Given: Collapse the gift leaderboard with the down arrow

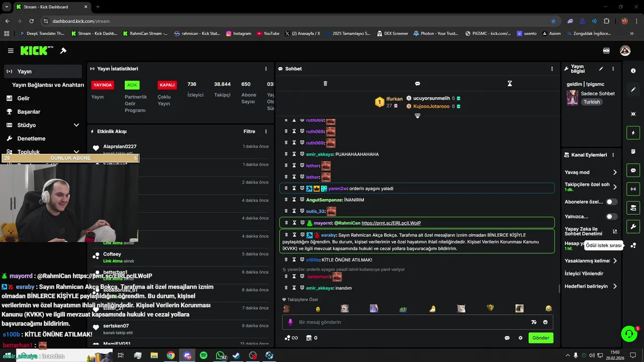Looking at the screenshot, I should click(x=417, y=116).
